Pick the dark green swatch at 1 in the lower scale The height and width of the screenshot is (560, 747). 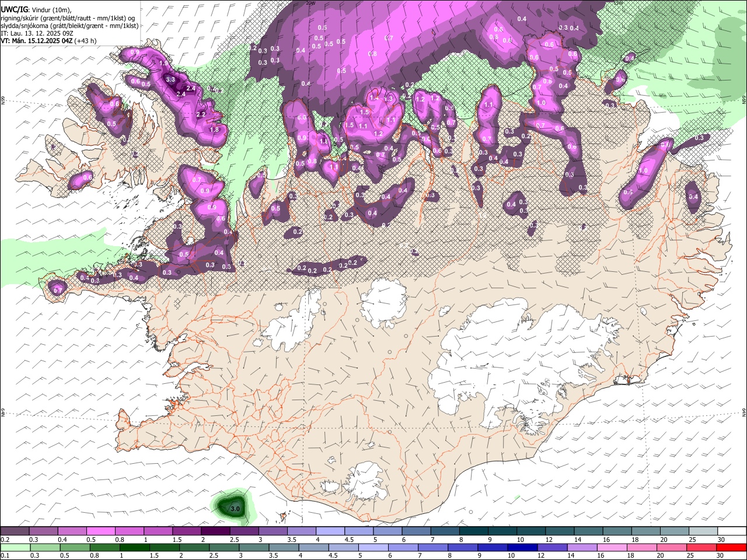pos(135,547)
